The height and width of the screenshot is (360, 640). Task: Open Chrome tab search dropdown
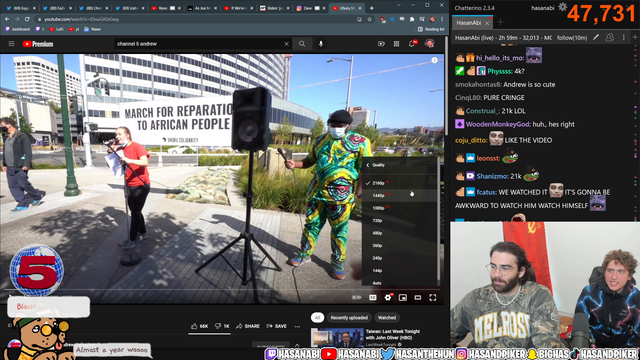(x=399, y=5)
